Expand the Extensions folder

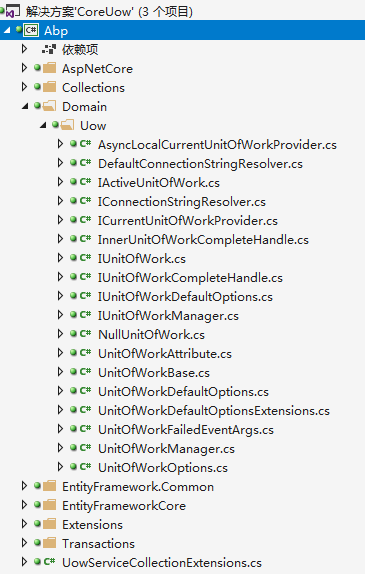point(24,524)
